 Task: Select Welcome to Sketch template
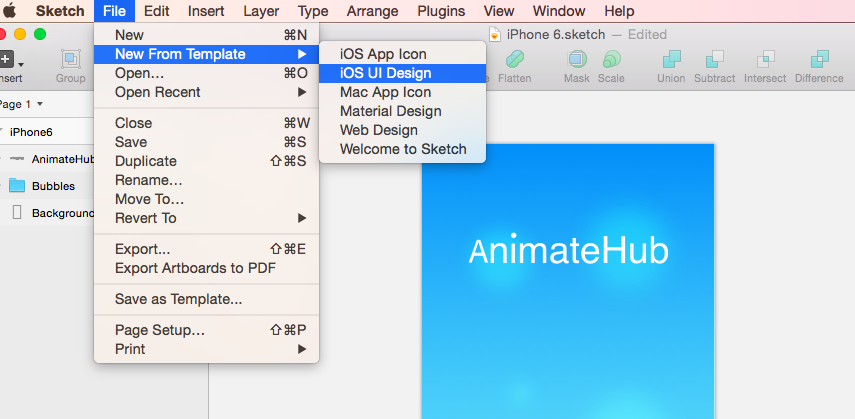tap(402, 149)
